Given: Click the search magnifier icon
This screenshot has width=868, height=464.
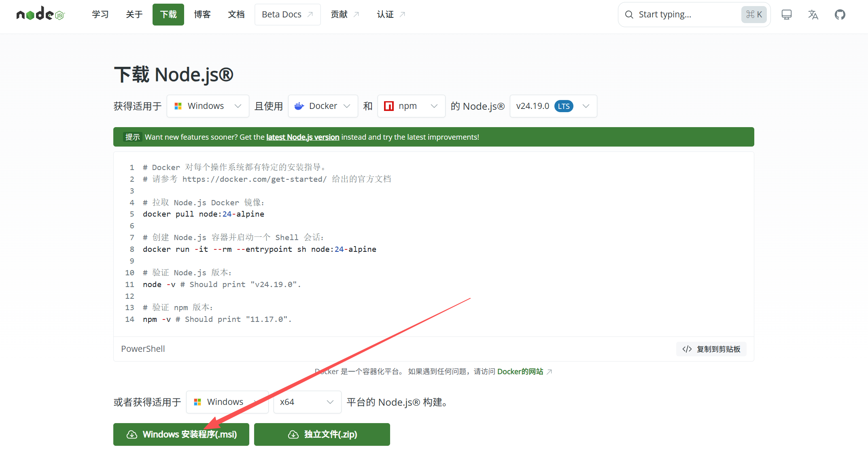Looking at the screenshot, I should [629, 15].
